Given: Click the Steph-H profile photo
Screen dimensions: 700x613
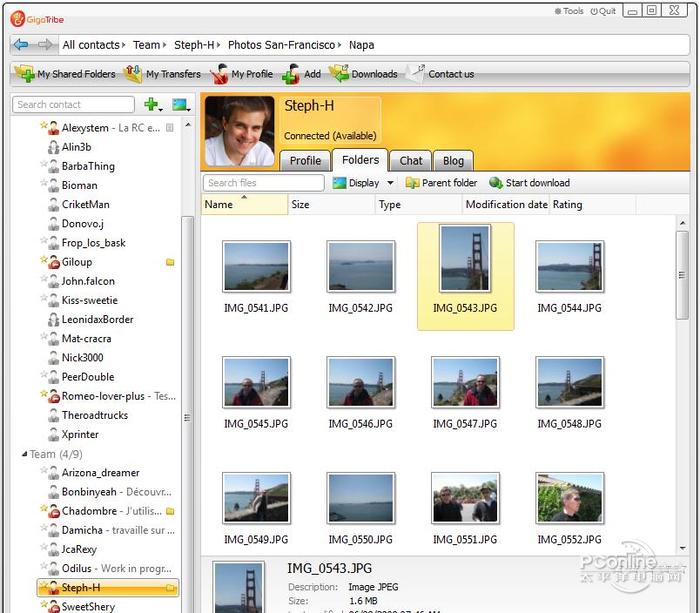Looking at the screenshot, I should pyautogui.click(x=240, y=131).
